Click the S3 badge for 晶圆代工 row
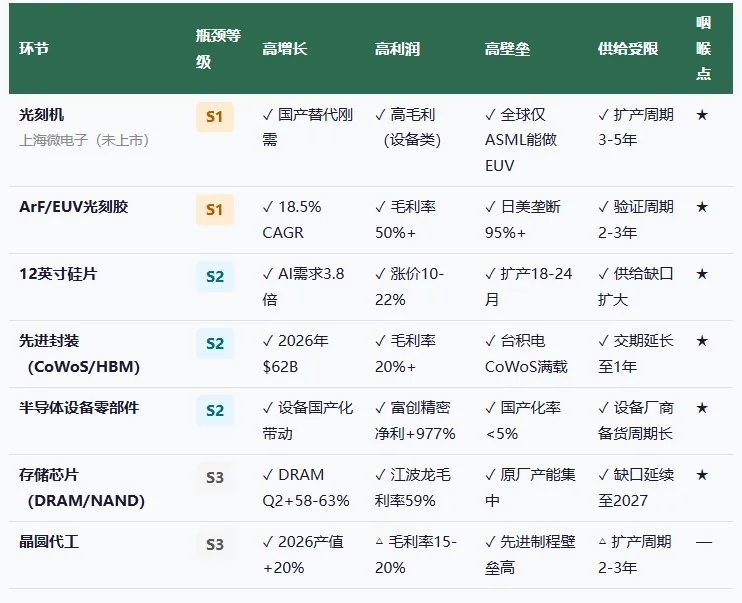 (215, 544)
